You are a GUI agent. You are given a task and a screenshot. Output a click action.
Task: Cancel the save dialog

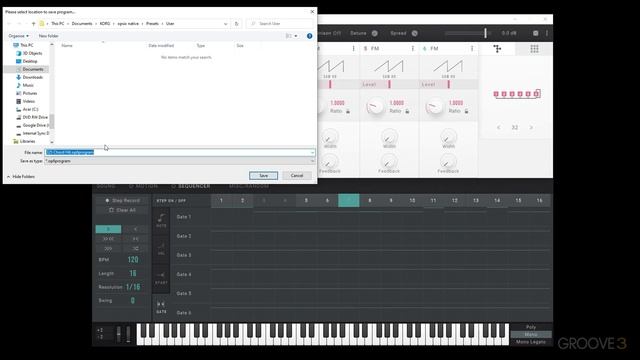tap(297, 176)
